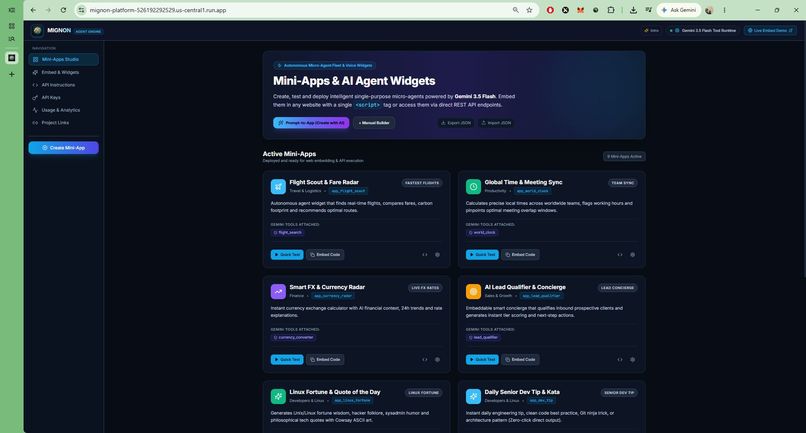Click the currency_converter tool chip
Image resolution: width=806 pixels, height=433 pixels.
[x=294, y=337]
